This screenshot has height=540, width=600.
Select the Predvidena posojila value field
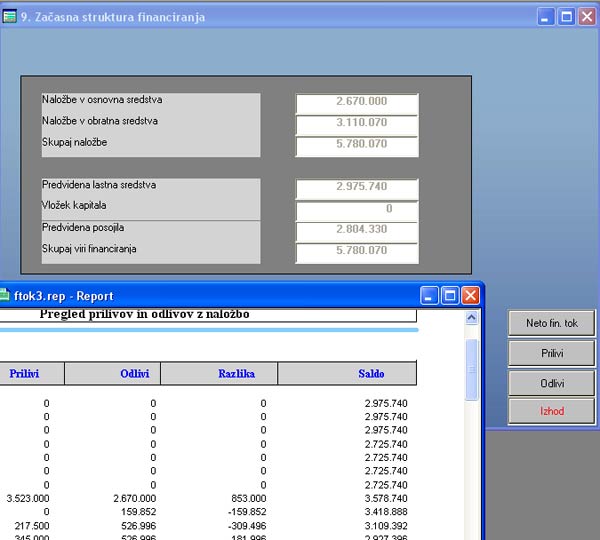[x=356, y=231]
